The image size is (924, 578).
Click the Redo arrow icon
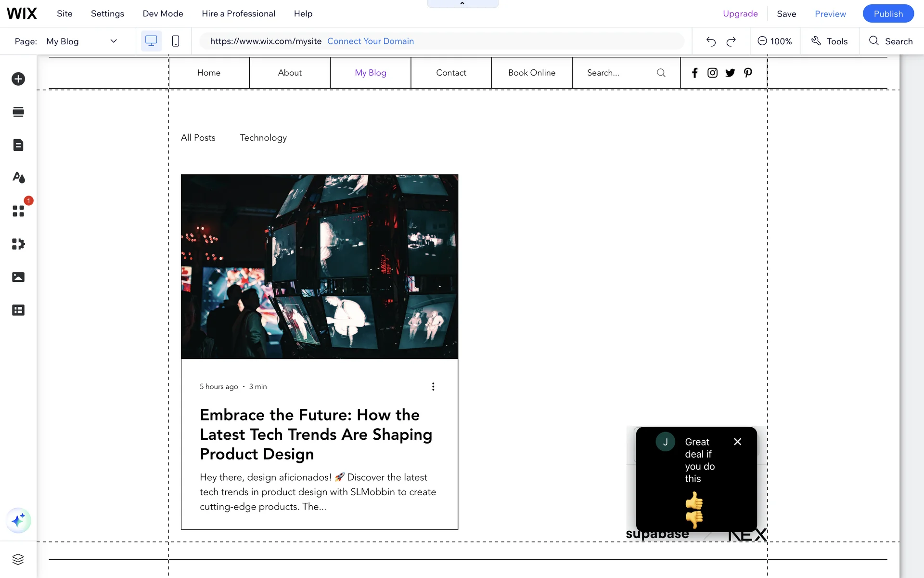coord(731,41)
